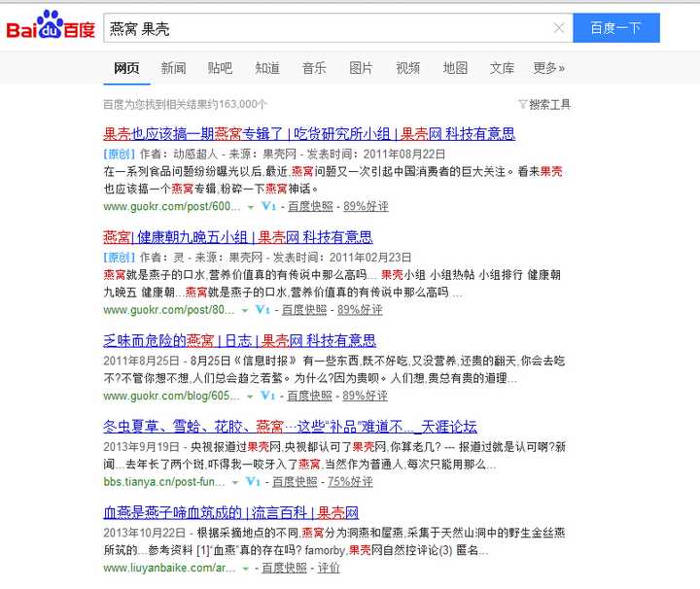
Task: Open 89%好评 for guokr.com/post/600 result
Action: tap(366, 207)
